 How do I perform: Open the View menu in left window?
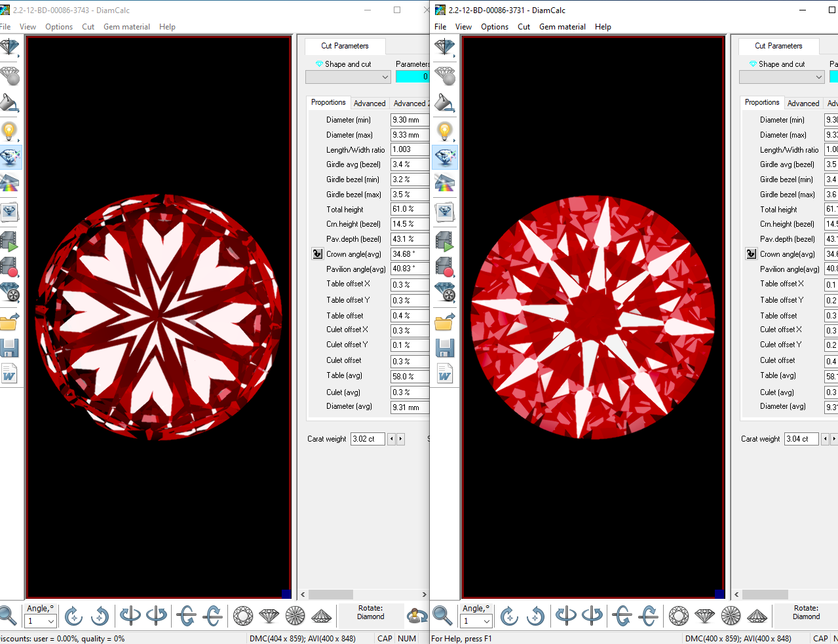coord(28,27)
